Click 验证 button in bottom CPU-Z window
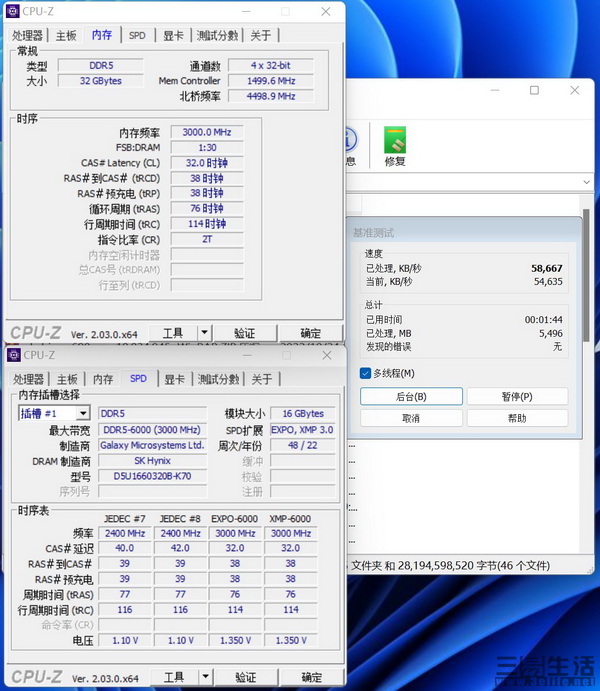This screenshot has height=691, width=600. pyautogui.click(x=245, y=677)
